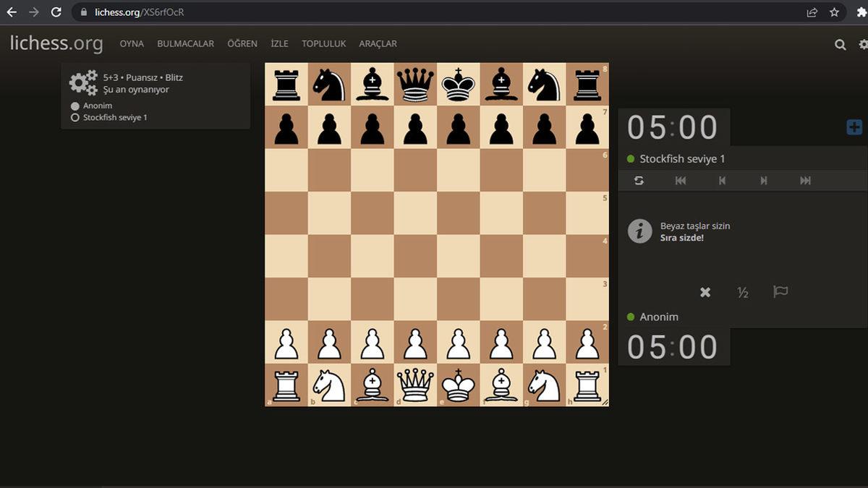The height and width of the screenshot is (488, 868).
Task: Click the blue plus icon
Action: pos(854,127)
